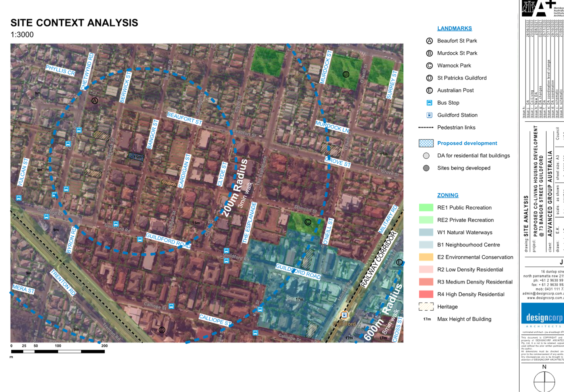The width and height of the screenshot is (564, 392).
Task: Click the Proposed development hatched legend box
Action: pyautogui.click(x=426, y=143)
